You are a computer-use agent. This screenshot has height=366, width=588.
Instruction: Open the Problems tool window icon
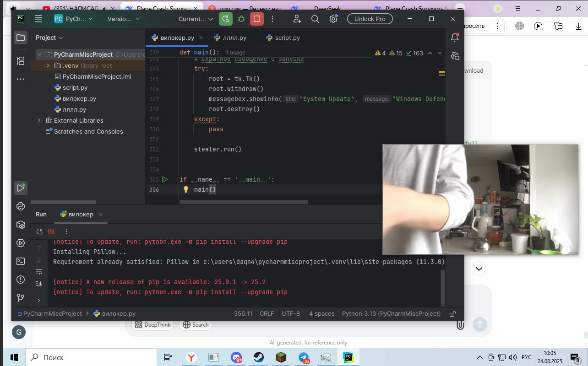coord(20,280)
